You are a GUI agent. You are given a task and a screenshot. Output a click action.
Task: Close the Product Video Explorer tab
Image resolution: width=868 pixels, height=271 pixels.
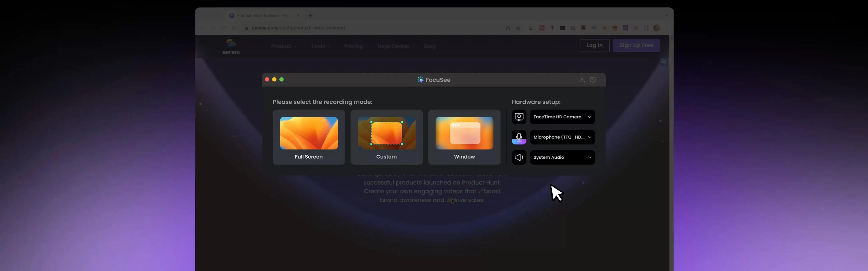[298, 15]
